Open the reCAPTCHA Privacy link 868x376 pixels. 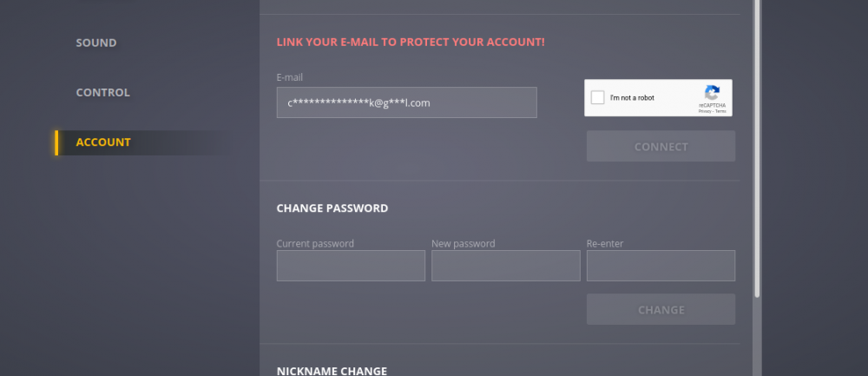point(705,112)
